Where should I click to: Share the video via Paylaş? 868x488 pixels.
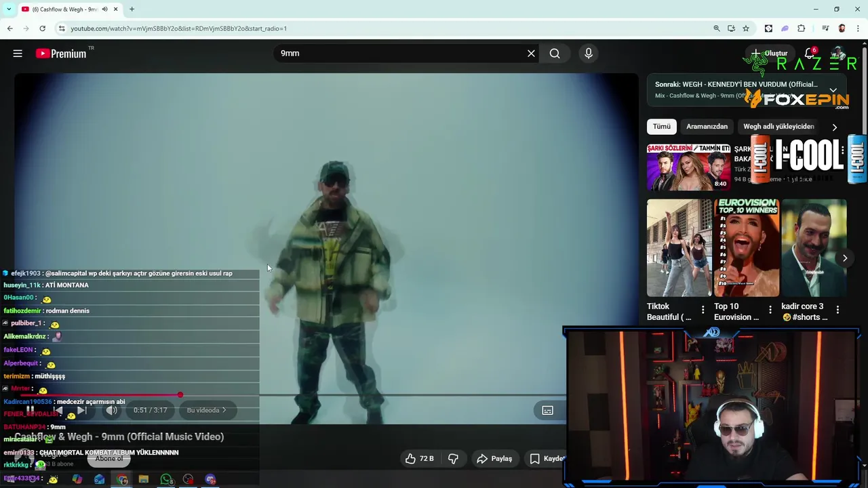coord(494,459)
